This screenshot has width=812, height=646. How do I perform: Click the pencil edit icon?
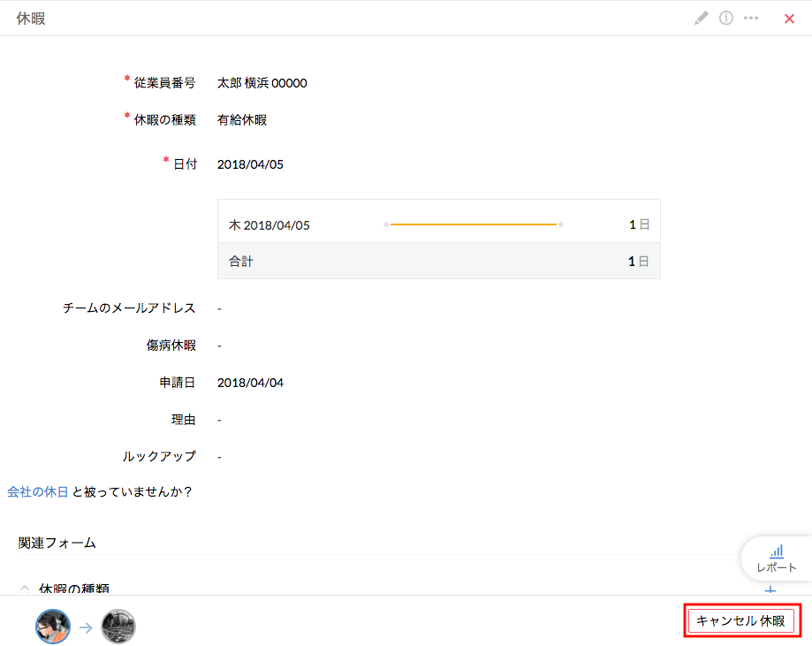702,19
